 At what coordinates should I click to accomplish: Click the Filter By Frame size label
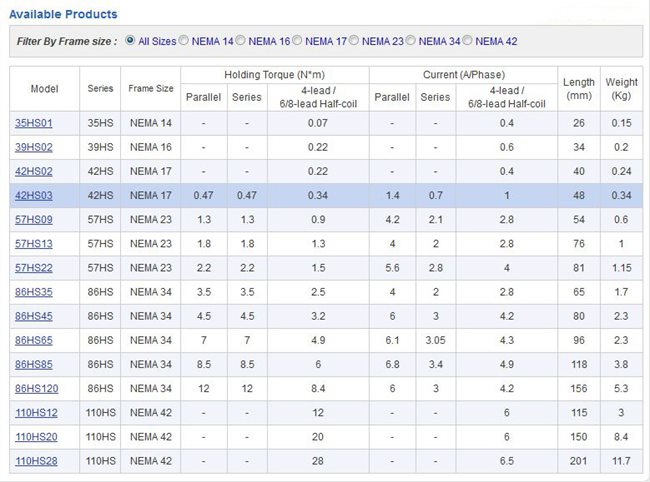tap(67, 41)
